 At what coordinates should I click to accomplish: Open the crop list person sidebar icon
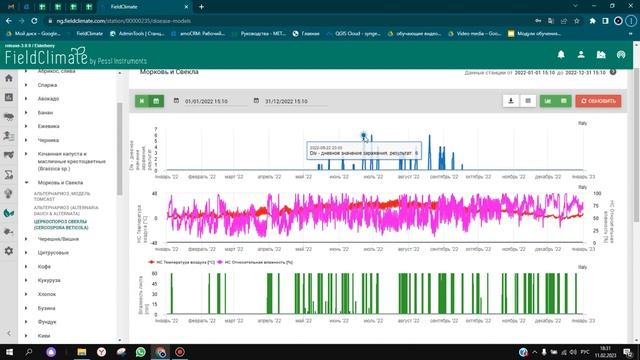[x=9, y=136]
